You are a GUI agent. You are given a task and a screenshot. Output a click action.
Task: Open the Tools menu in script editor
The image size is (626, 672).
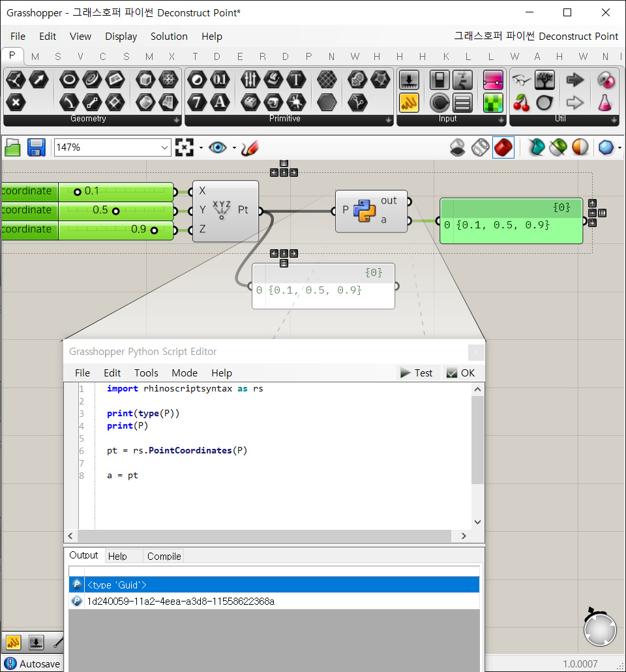pyautogui.click(x=146, y=373)
